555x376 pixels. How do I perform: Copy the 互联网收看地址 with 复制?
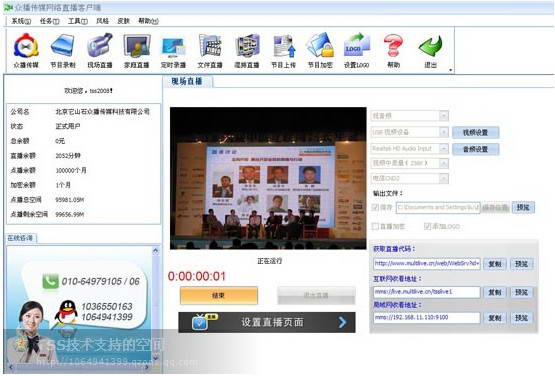(x=495, y=292)
